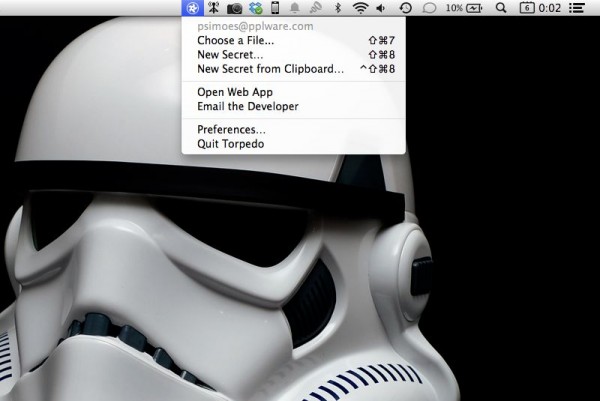
Task: Open the Time Machine menu icon
Action: click(405, 8)
